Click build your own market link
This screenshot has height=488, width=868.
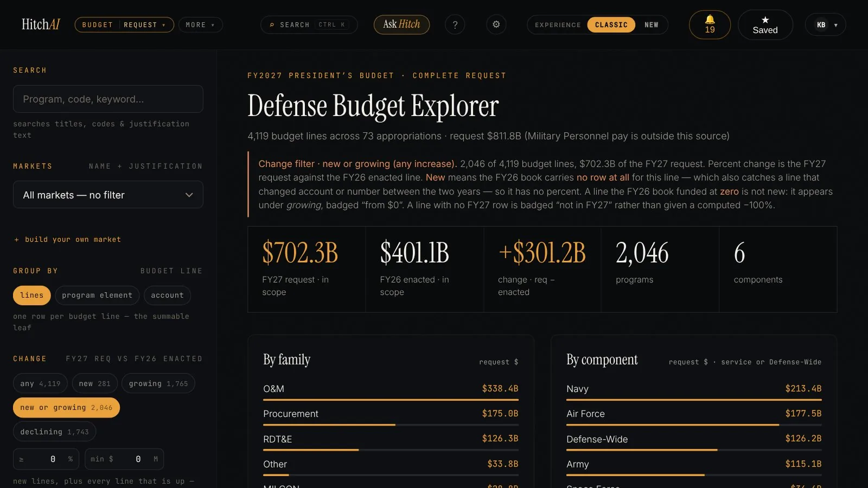pyautogui.click(x=67, y=239)
